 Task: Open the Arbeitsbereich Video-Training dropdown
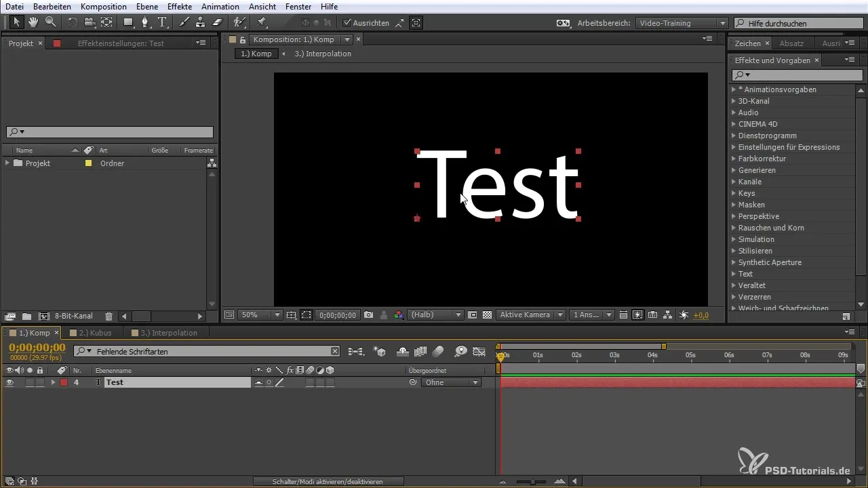[682, 23]
